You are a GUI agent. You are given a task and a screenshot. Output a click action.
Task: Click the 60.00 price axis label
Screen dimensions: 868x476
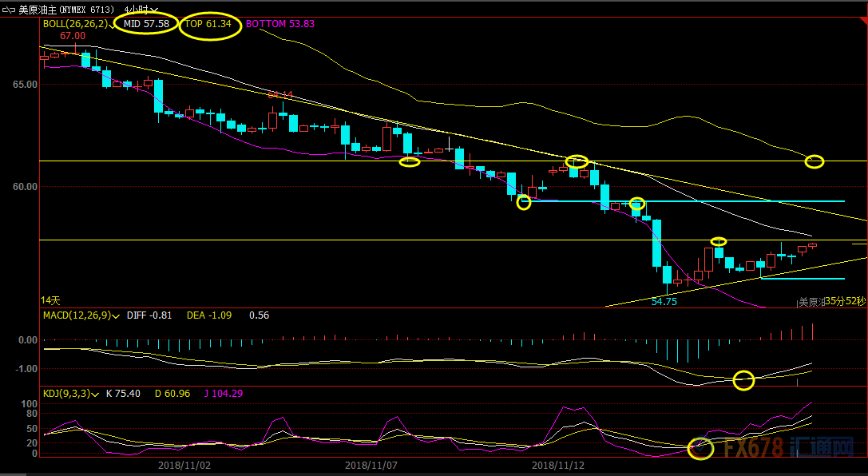tap(25, 187)
